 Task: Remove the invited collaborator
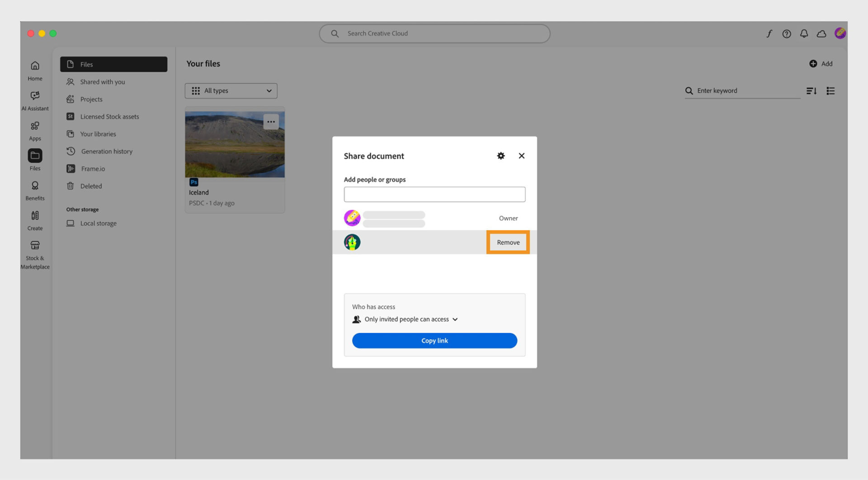[x=508, y=242]
